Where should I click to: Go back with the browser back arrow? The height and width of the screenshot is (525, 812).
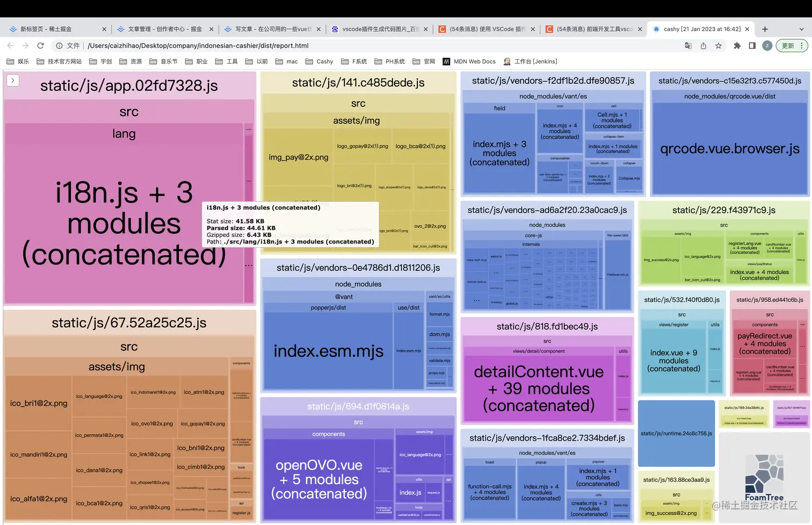[x=10, y=46]
